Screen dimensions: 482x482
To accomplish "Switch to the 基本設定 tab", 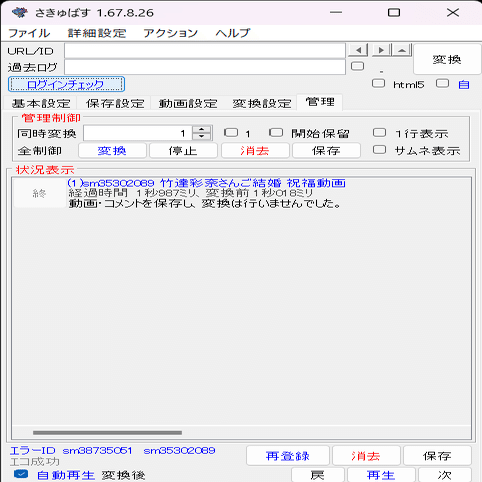I will [x=41, y=103].
